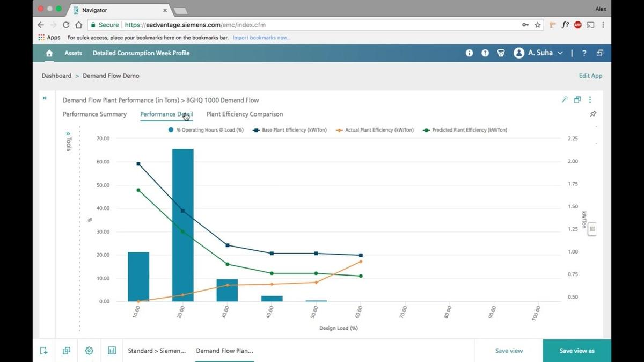Click the Edit App link
Image resolution: width=644 pixels, height=362 pixels.
[x=590, y=76]
